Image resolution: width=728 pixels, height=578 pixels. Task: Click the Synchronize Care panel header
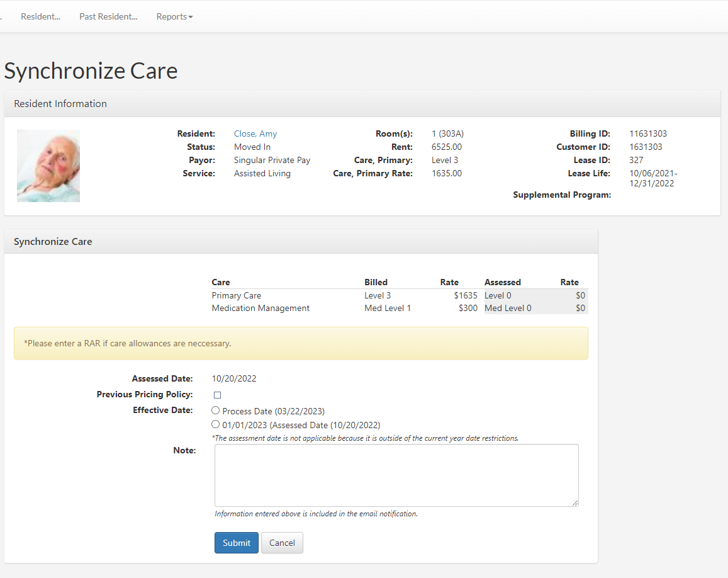(53, 241)
